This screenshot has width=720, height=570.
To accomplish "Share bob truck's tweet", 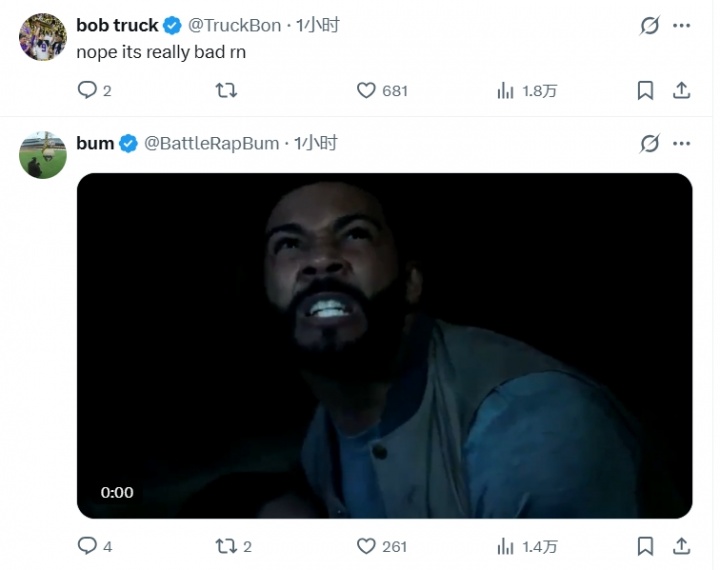I will pos(681,90).
